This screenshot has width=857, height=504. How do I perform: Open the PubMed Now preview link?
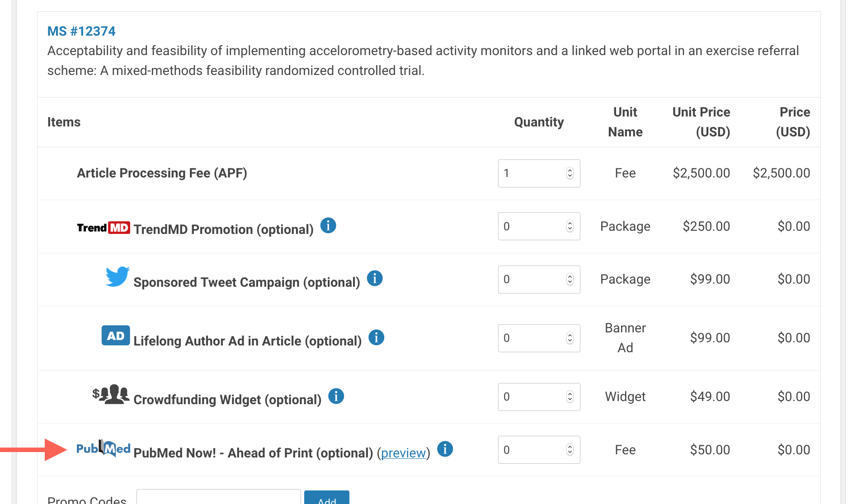[x=403, y=453]
